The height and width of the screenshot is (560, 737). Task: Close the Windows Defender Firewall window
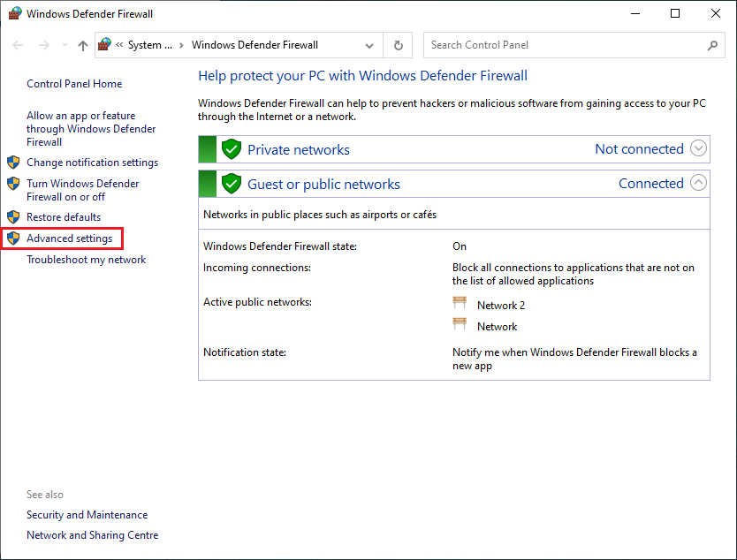click(716, 13)
